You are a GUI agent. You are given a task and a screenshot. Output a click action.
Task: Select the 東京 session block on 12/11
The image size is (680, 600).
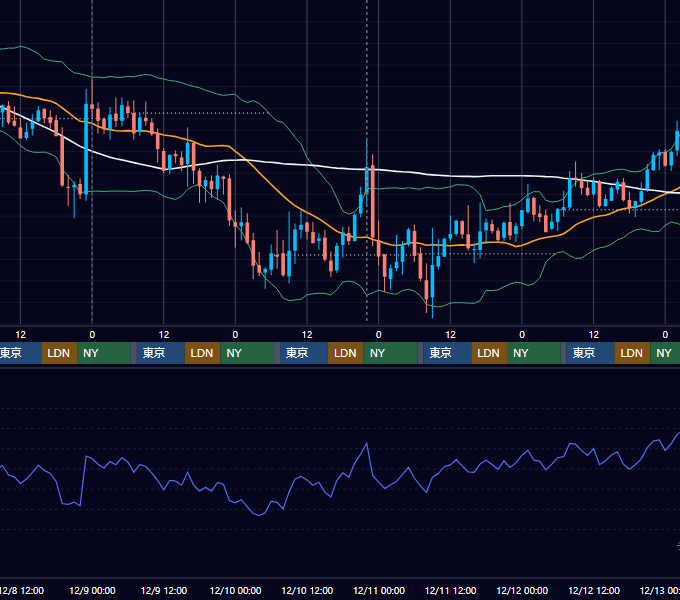pyautogui.click(x=447, y=353)
